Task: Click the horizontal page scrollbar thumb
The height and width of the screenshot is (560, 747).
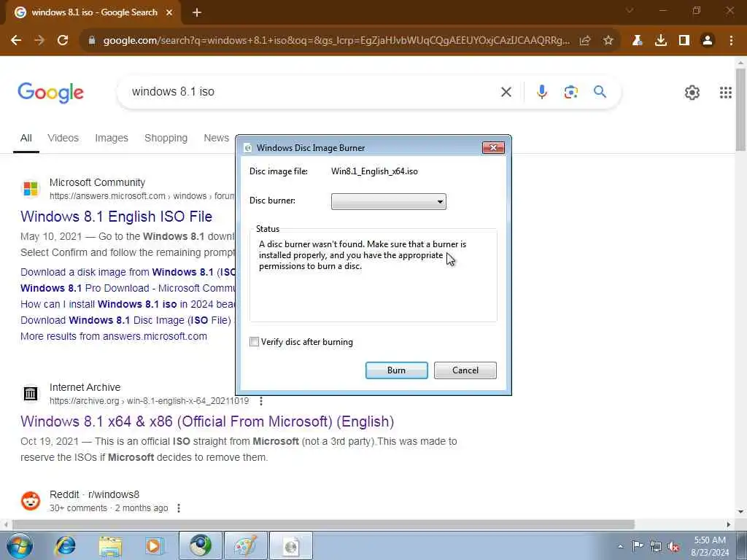Action: (x=323, y=524)
